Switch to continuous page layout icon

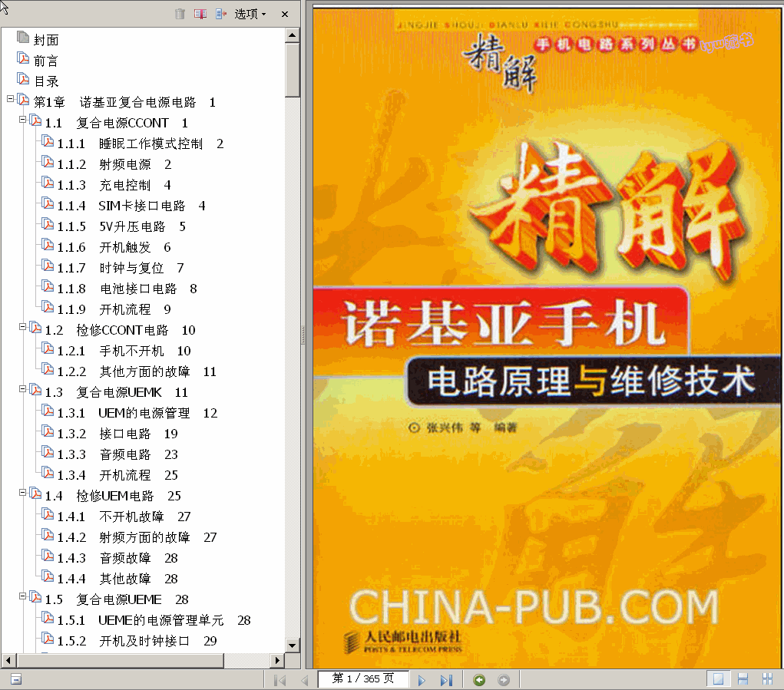(743, 678)
